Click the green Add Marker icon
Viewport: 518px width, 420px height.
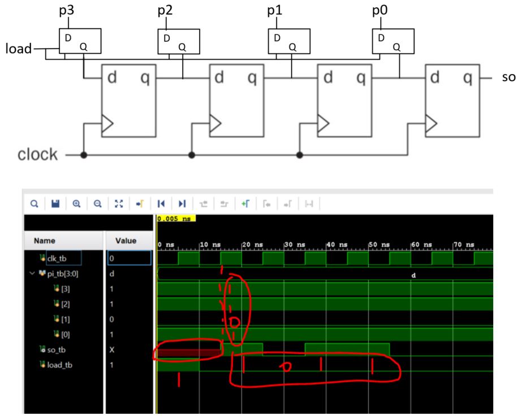pyautogui.click(x=245, y=203)
